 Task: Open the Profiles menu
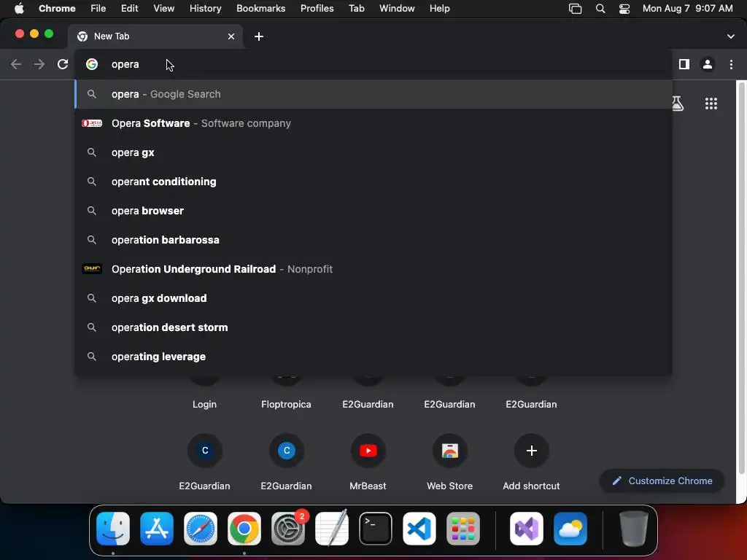tap(317, 9)
